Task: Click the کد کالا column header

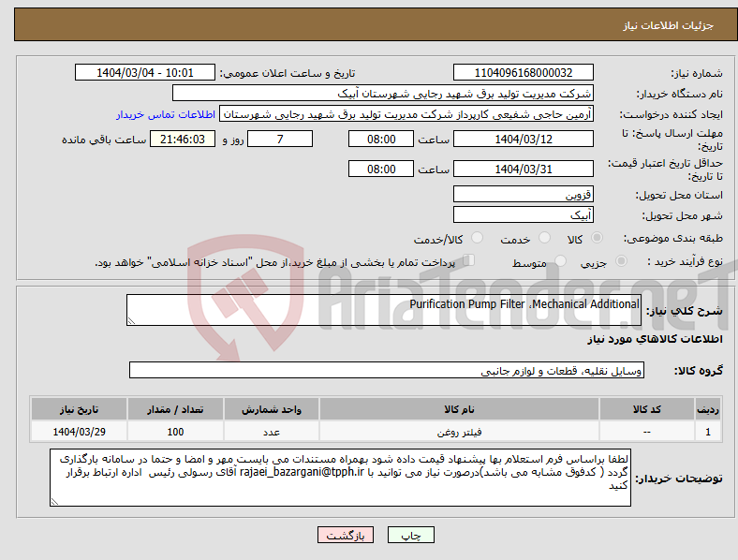Action: [x=647, y=409]
